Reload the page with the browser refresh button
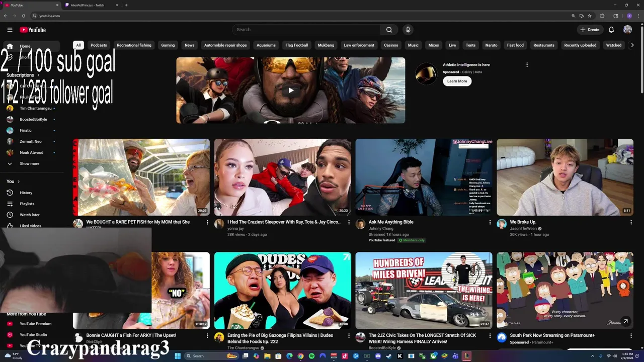 (23, 16)
